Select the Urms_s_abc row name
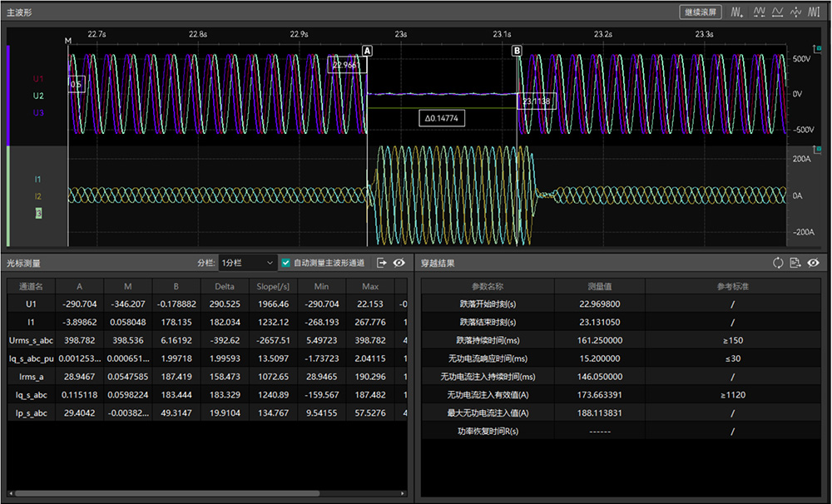 (x=31, y=341)
